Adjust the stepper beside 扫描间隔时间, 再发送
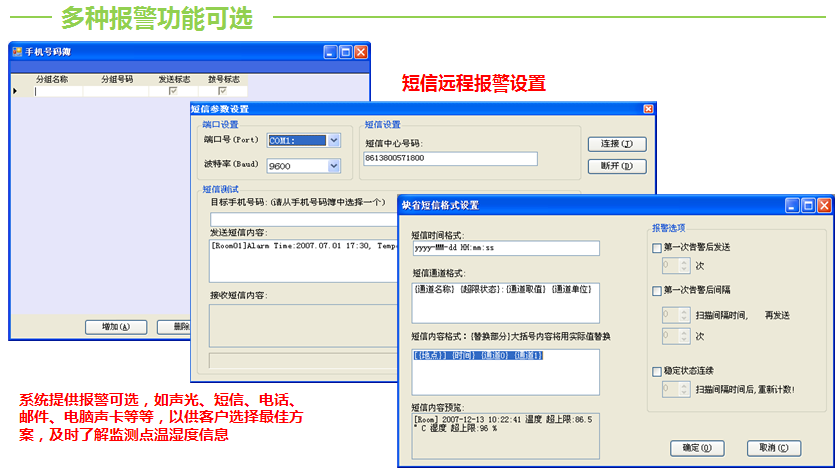 tap(683, 315)
